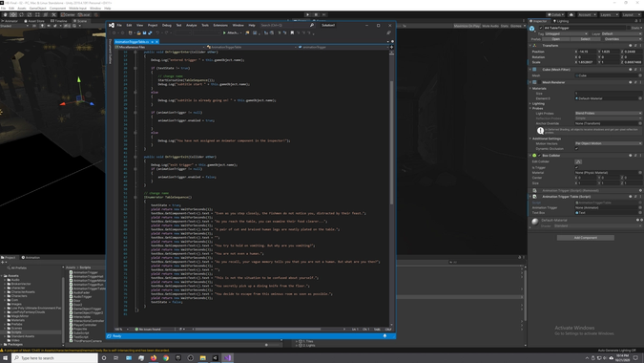Select Unity's Move tool in the toolbar
The image size is (644, 363).
tap(13, 14)
